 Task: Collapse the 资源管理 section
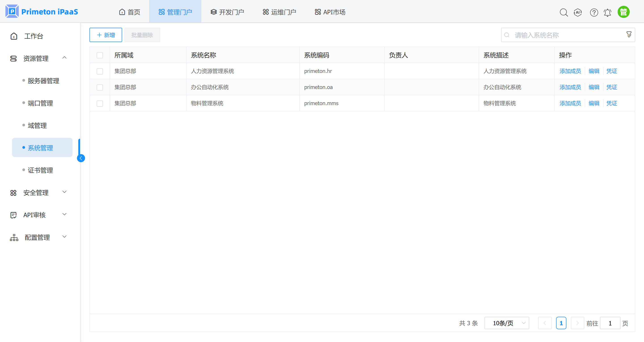tap(64, 58)
